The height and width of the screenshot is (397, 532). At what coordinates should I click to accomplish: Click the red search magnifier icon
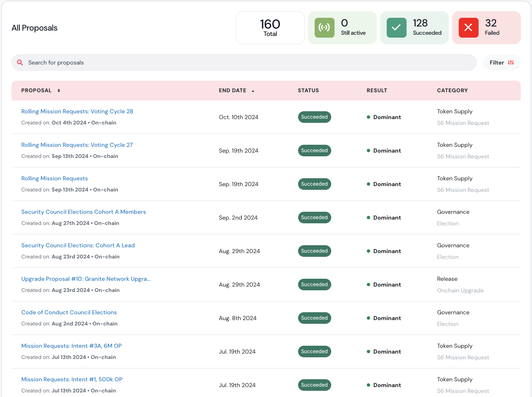coord(20,62)
